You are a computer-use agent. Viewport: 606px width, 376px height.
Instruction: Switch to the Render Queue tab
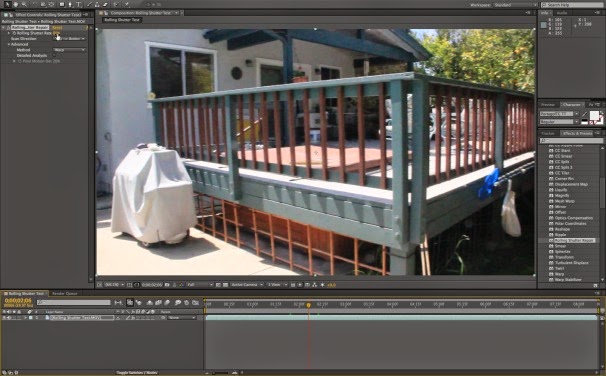[65, 294]
